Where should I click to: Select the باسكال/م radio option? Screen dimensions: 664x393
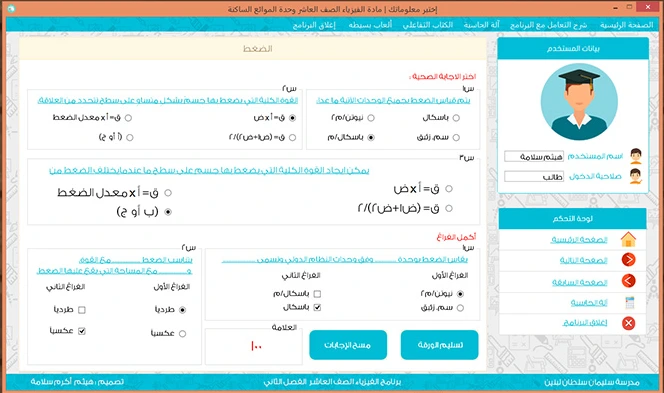coord(371,137)
